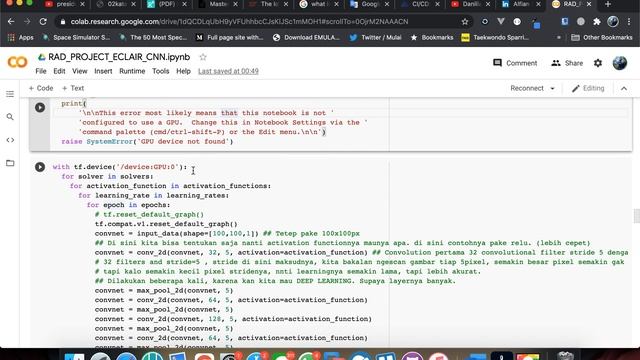Open the Files folder sidebar icon
The width and height of the screenshot is (640, 360).
coord(10,163)
